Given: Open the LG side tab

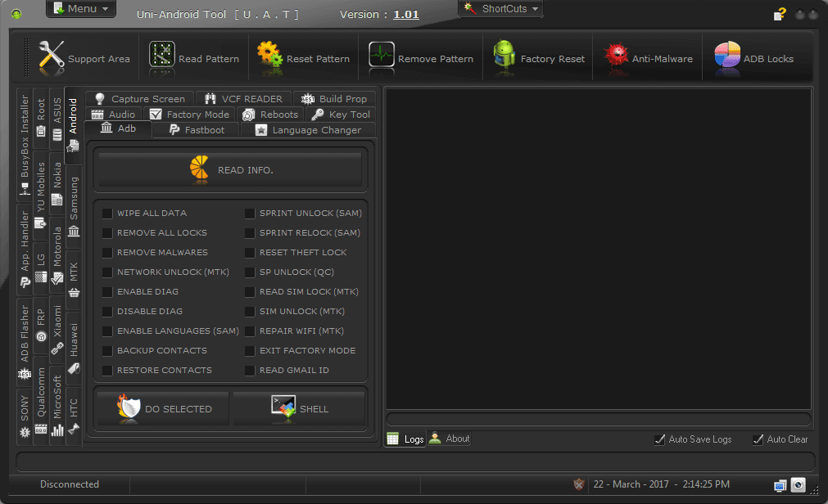Looking at the screenshot, I should tap(41, 268).
